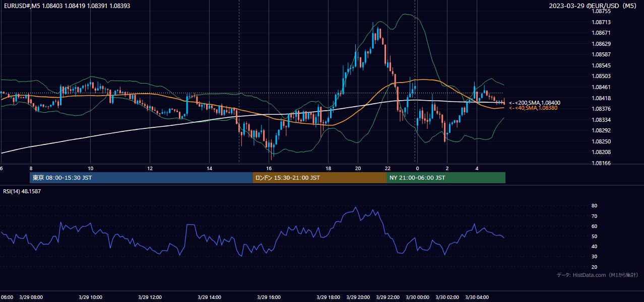
Task: Click the '3/29 12:00' date label
Action: tap(150, 297)
